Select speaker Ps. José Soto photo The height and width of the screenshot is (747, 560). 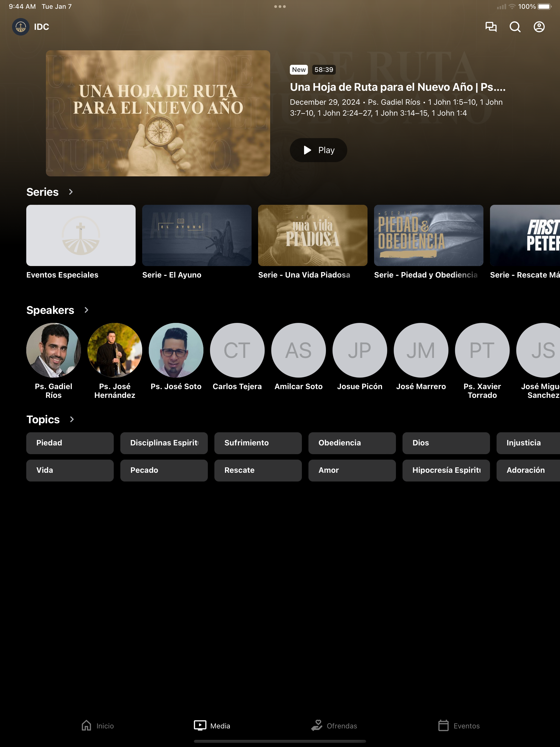(x=176, y=350)
